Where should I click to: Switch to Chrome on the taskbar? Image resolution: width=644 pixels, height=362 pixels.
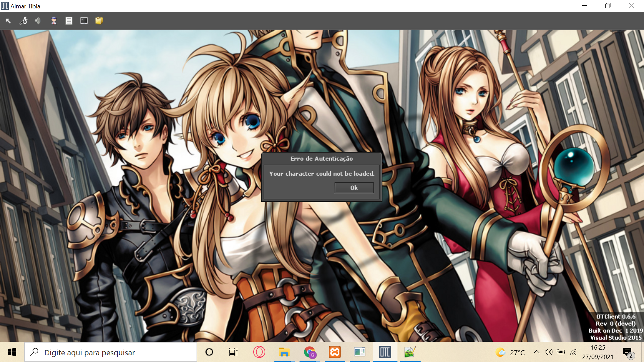pyautogui.click(x=310, y=352)
